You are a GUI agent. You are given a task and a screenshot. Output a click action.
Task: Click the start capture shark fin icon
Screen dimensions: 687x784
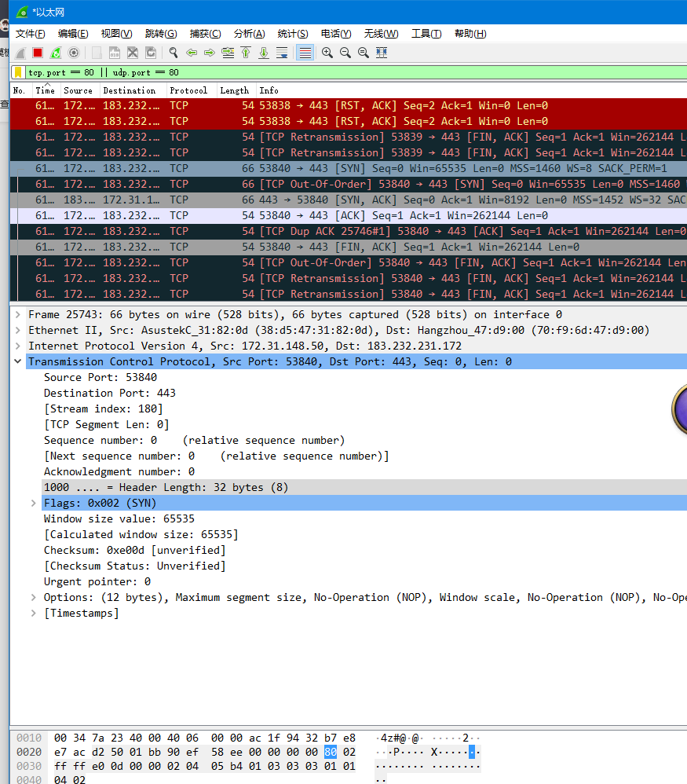[20, 53]
